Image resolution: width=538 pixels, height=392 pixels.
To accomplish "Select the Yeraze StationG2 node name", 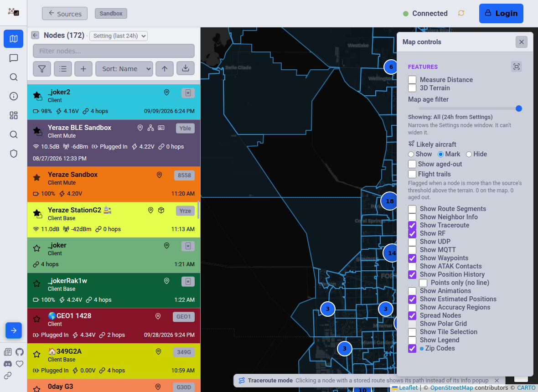I will click(x=80, y=210).
